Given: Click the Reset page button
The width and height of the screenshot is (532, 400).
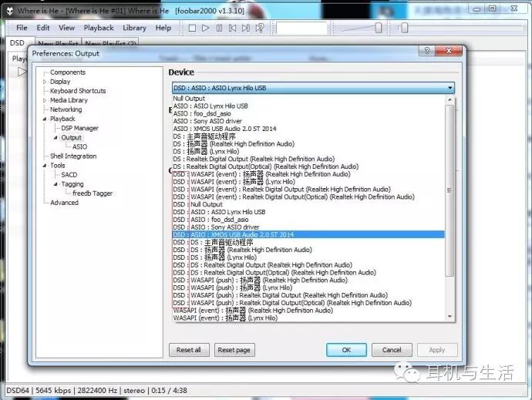Looking at the screenshot, I should click(234, 350).
